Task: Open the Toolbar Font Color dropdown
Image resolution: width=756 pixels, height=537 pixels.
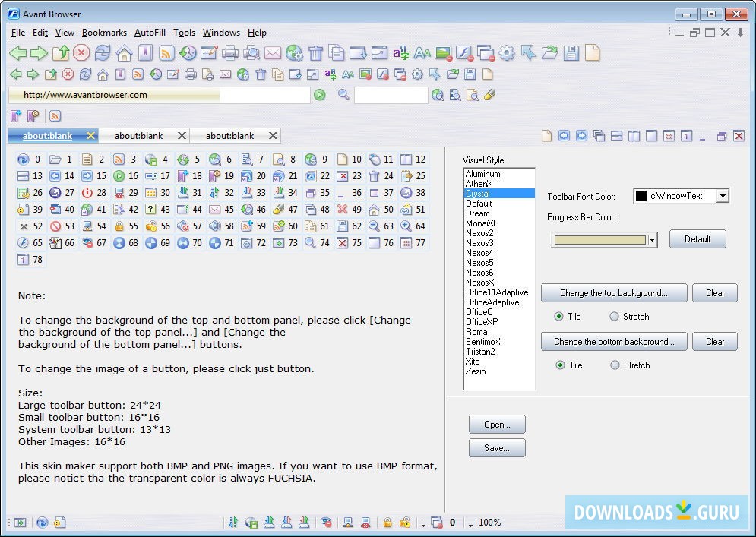Action: pyautogui.click(x=723, y=196)
